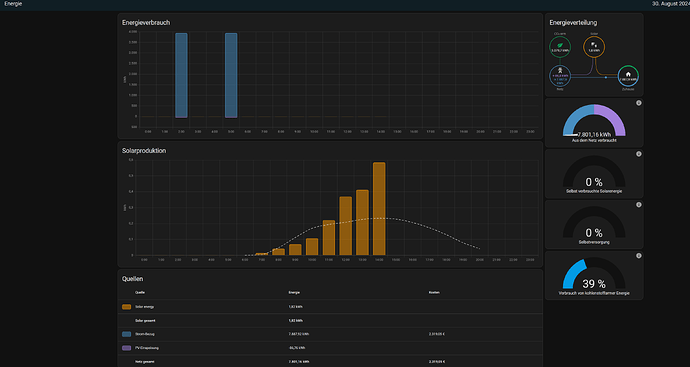Click the blue Strom-Bezug color swatch

pos(126,334)
